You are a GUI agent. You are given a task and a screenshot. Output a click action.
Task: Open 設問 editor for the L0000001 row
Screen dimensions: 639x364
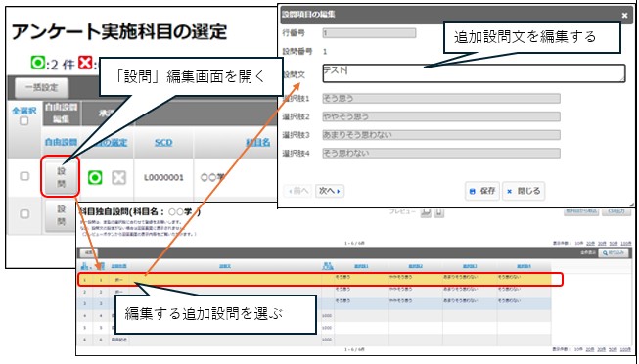tap(61, 177)
